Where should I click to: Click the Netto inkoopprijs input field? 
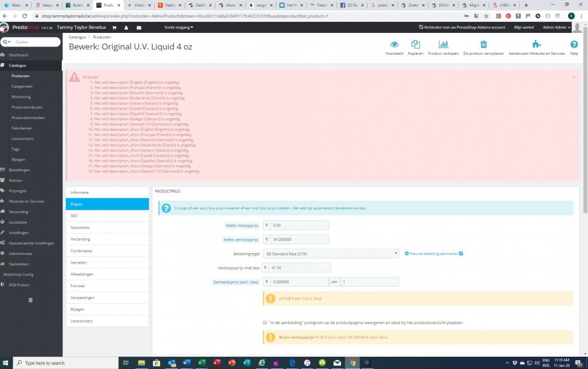pyautogui.click(x=300, y=225)
